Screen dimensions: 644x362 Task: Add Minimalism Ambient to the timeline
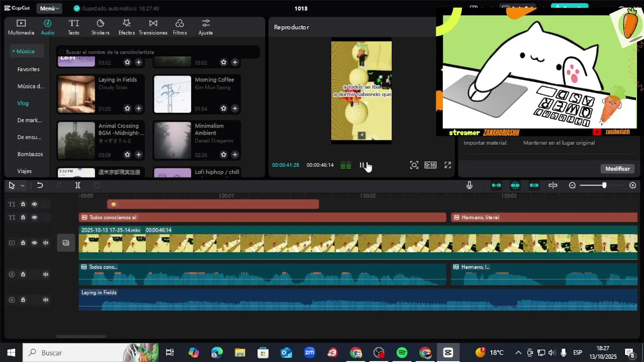tap(234, 154)
